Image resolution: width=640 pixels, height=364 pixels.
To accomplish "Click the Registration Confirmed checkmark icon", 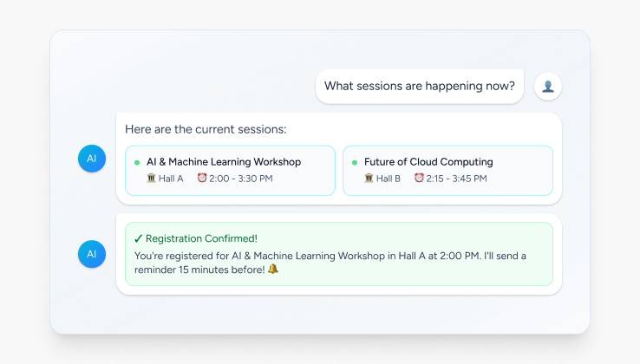I will (139, 238).
